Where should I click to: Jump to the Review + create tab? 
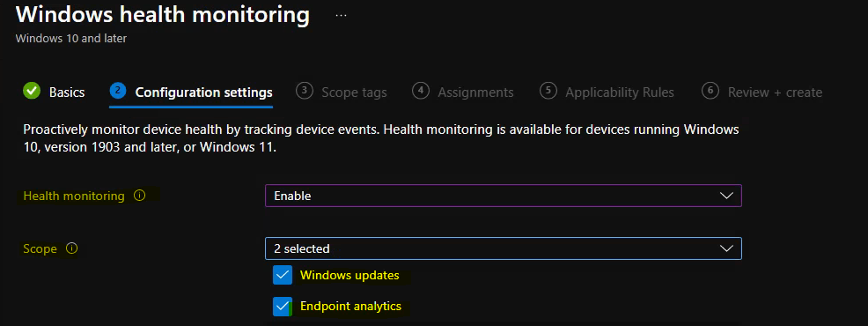coord(775,92)
